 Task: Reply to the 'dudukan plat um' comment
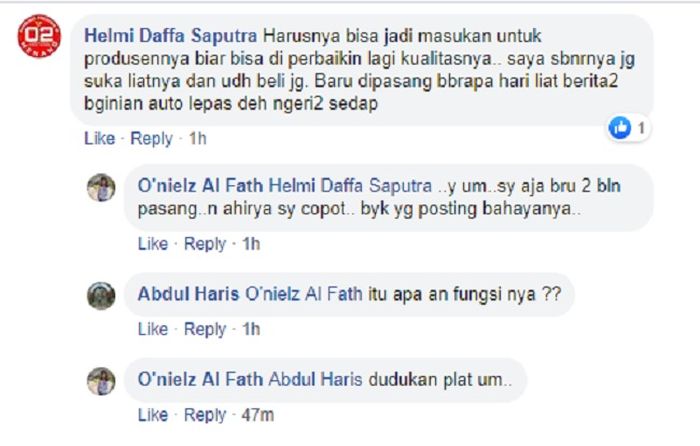tap(205, 415)
